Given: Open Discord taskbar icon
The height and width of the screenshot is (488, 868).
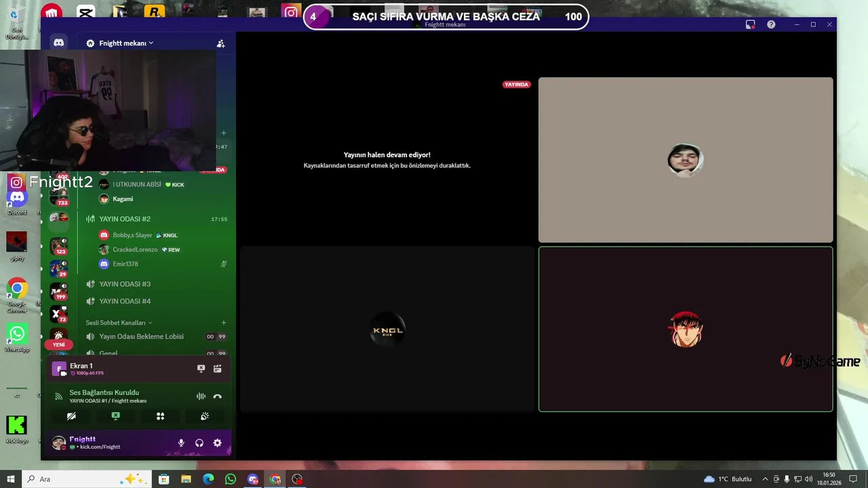Looking at the screenshot, I should click(x=253, y=479).
